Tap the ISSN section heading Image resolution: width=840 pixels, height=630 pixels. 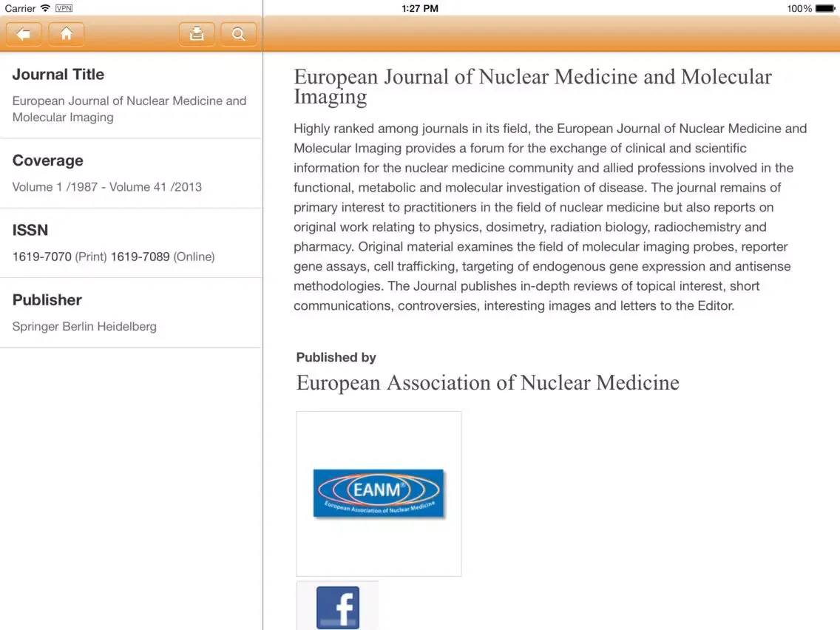(x=30, y=230)
